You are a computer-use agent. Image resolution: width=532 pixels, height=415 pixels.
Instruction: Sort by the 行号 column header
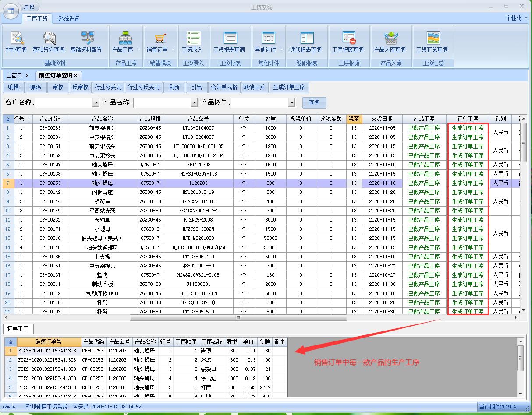click(23, 119)
